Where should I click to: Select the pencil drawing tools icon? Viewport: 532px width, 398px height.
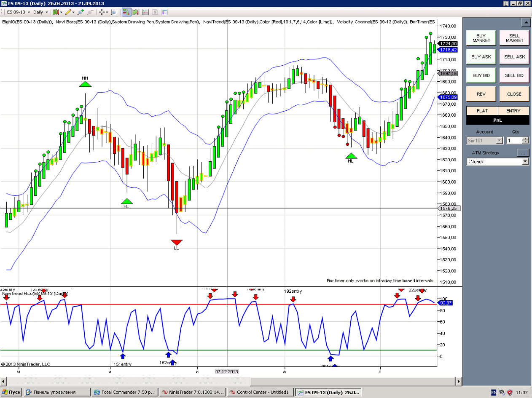[x=68, y=12]
